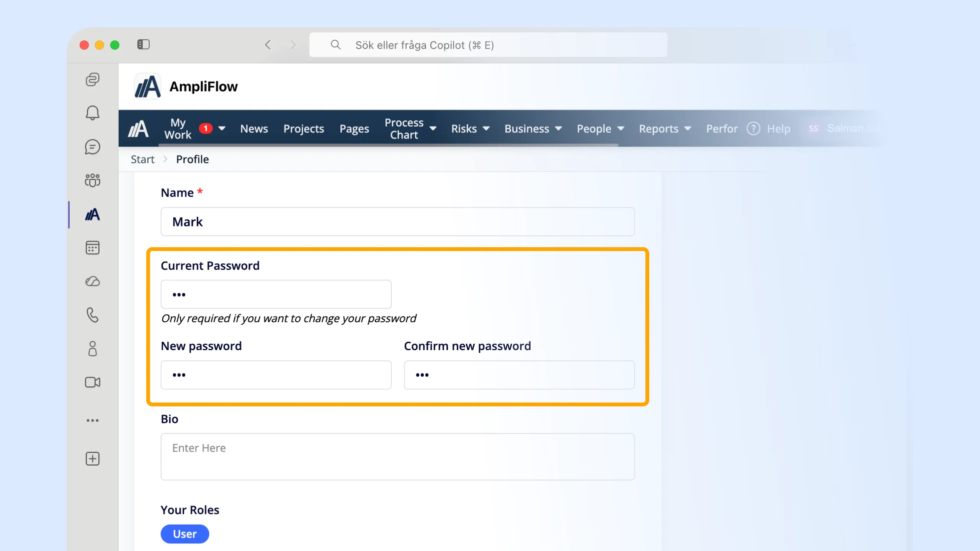Toggle the sidebar panel layout button
The height and width of the screenshot is (551, 980).
tap(143, 45)
